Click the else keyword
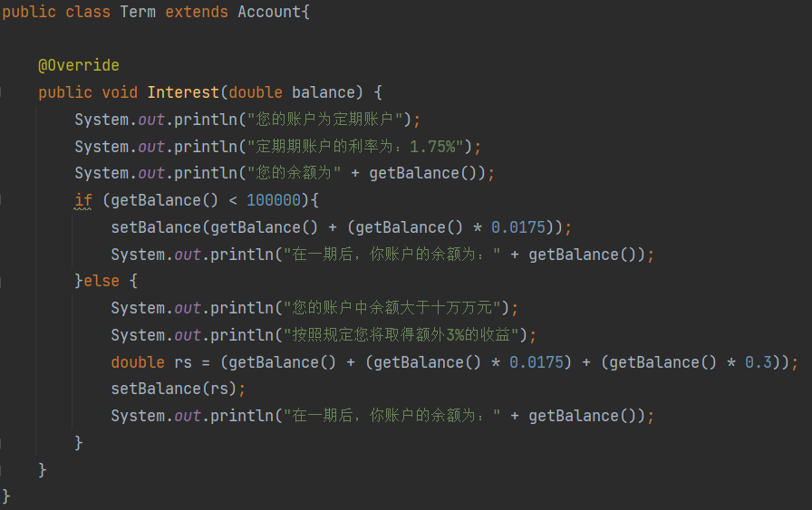 pyautogui.click(x=101, y=281)
